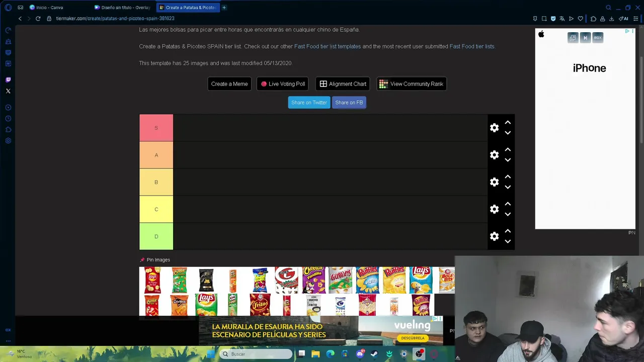Click the green D tier label
The height and width of the screenshot is (362, 644).
point(156,236)
